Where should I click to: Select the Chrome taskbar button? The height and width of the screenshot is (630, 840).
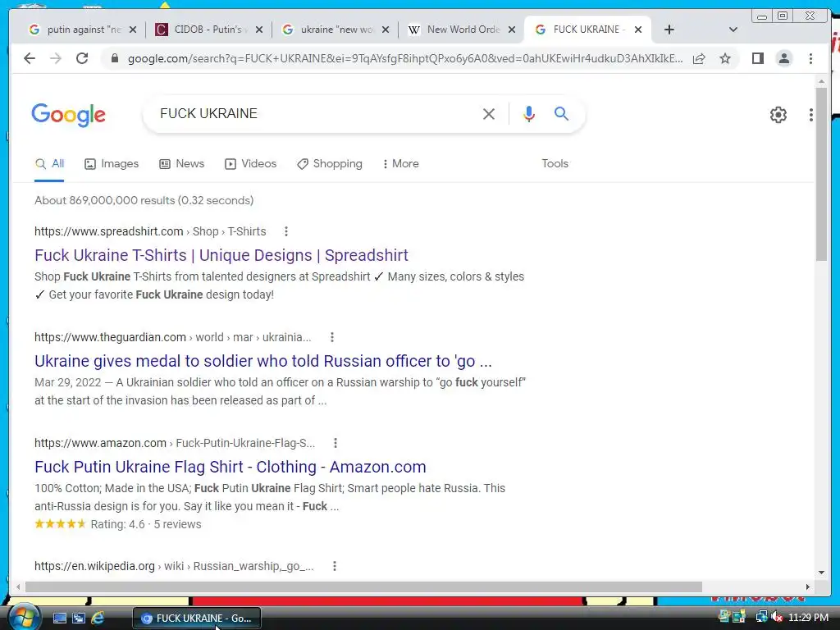[197, 619]
